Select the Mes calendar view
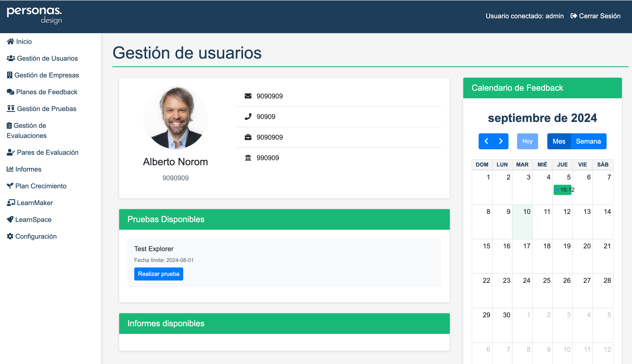632x364 pixels. pyautogui.click(x=559, y=141)
